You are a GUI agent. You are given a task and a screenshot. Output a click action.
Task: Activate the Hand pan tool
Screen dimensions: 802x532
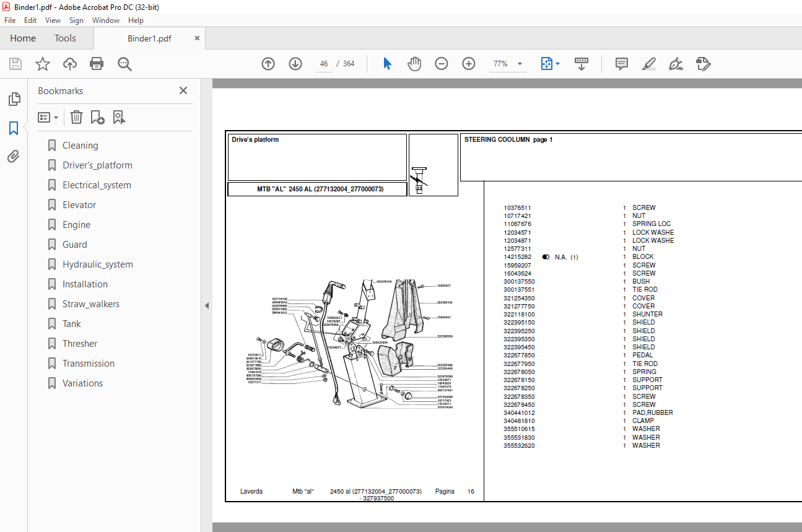tap(414, 64)
